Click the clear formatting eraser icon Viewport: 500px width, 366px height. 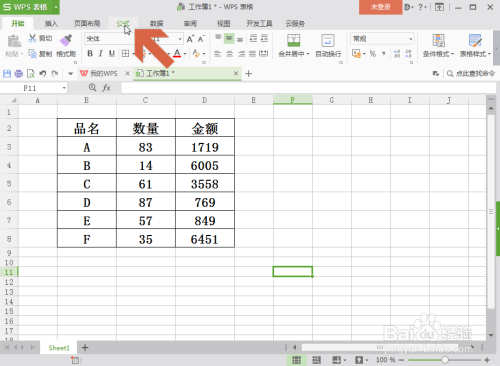tap(196, 53)
